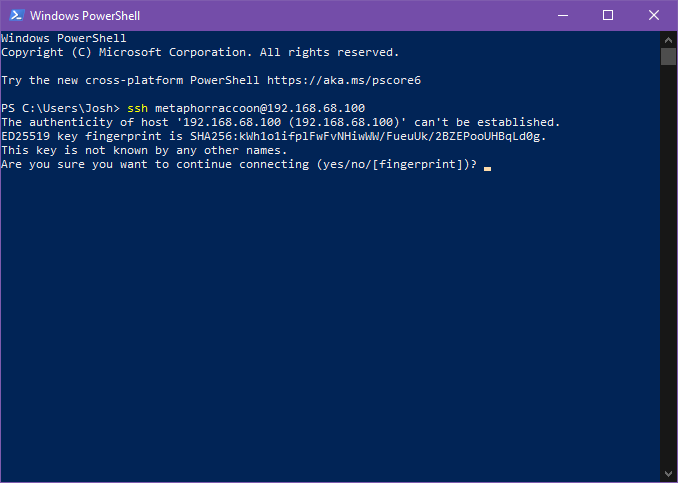678x483 pixels.
Task: Close the Windows PowerShell window
Action: [654, 16]
